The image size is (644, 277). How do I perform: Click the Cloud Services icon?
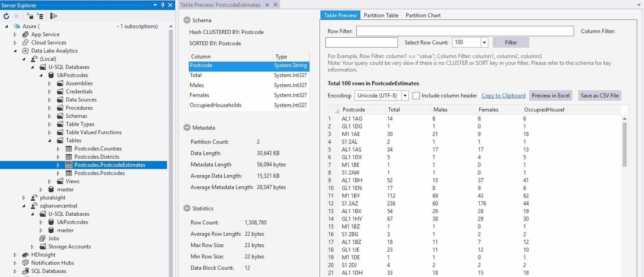(25, 43)
